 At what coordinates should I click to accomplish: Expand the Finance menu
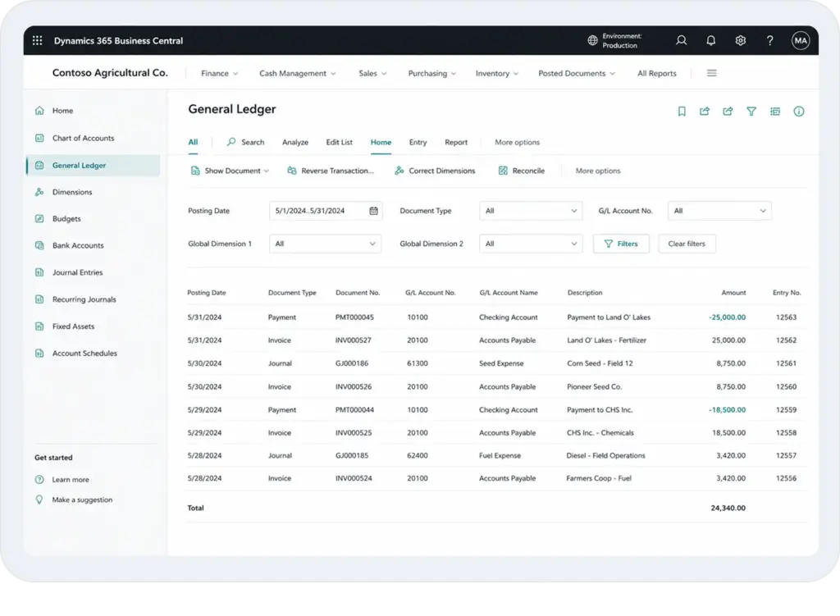[x=220, y=73]
